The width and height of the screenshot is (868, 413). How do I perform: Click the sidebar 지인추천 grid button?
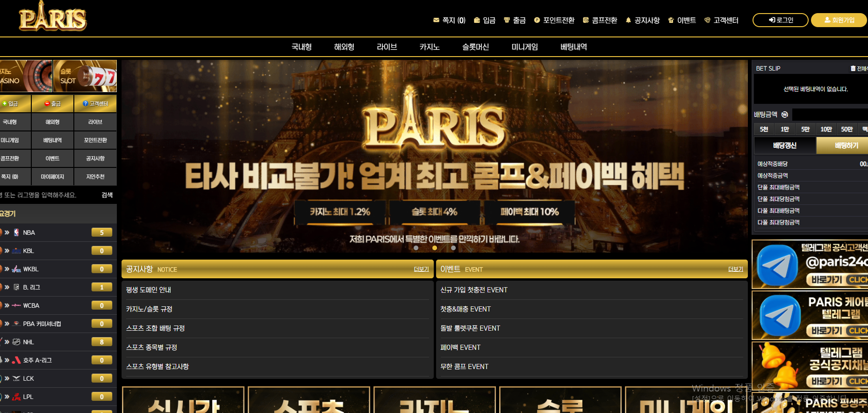click(x=95, y=177)
